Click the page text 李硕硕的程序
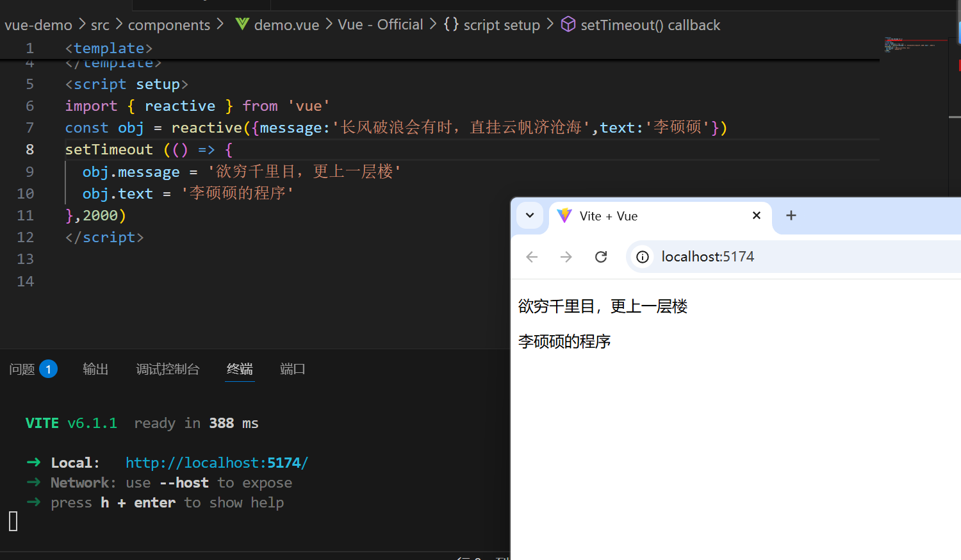 coord(564,342)
